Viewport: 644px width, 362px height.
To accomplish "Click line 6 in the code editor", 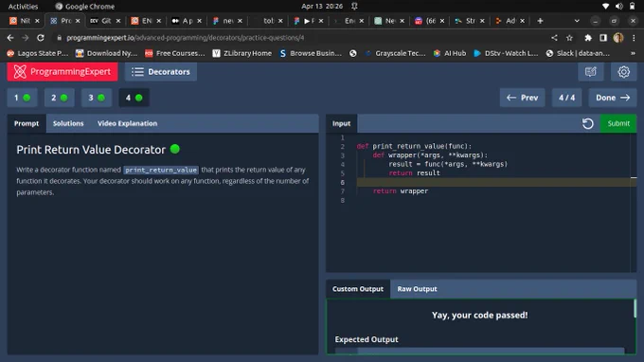I will point(492,182).
